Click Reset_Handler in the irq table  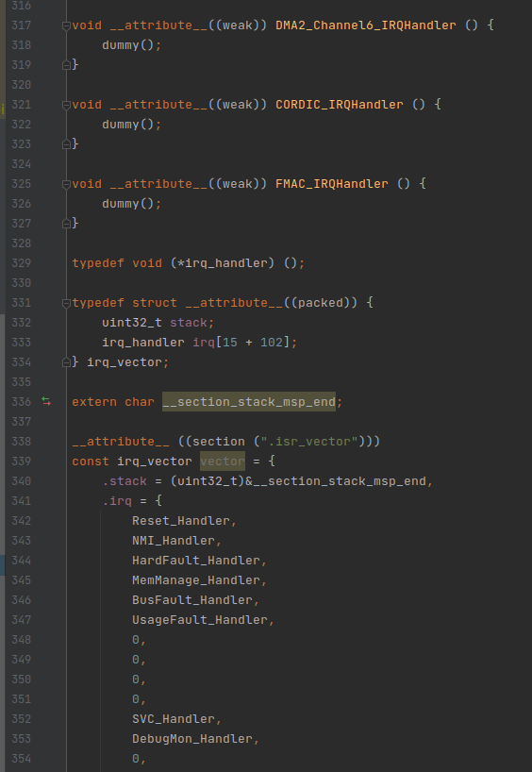(181, 520)
